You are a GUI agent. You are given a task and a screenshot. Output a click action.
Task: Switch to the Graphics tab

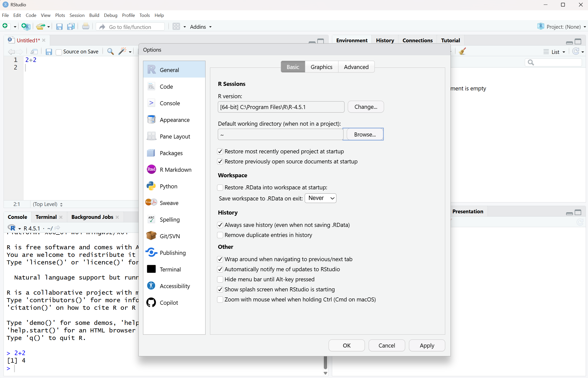pyautogui.click(x=321, y=67)
